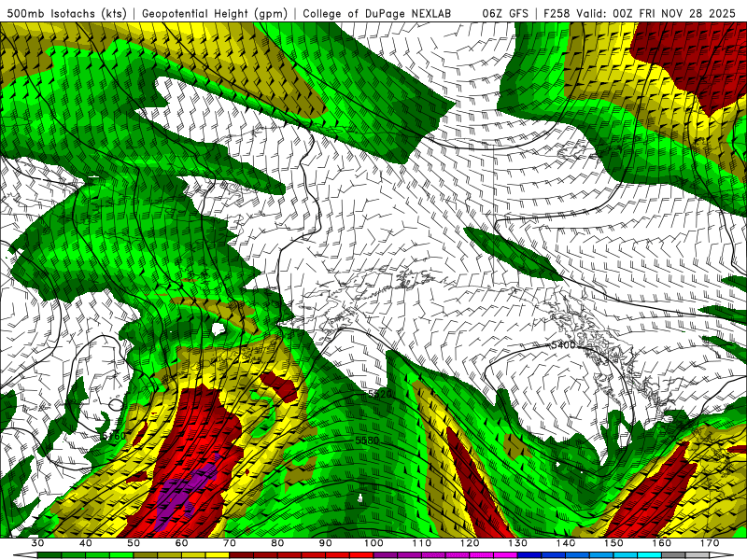Click the legend value 40
The width and height of the screenshot is (747, 560).
(x=85, y=543)
